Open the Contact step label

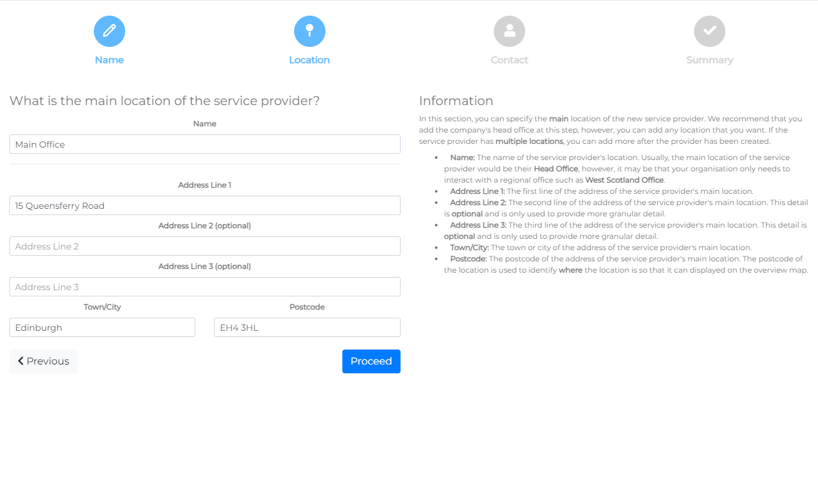[509, 60]
